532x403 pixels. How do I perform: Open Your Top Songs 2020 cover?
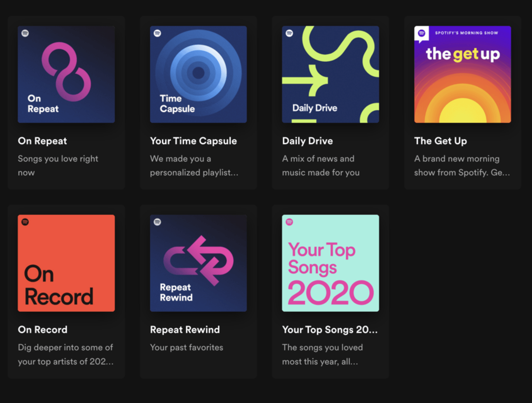coord(330,263)
